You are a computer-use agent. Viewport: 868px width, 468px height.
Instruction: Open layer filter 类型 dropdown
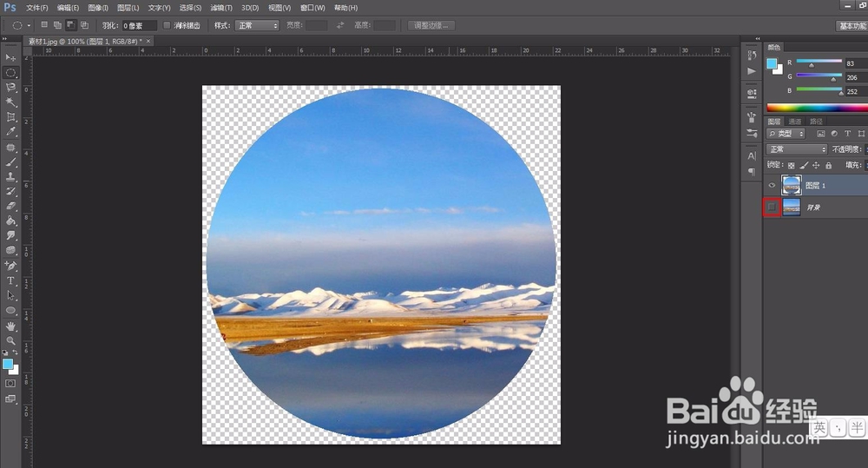pyautogui.click(x=786, y=134)
